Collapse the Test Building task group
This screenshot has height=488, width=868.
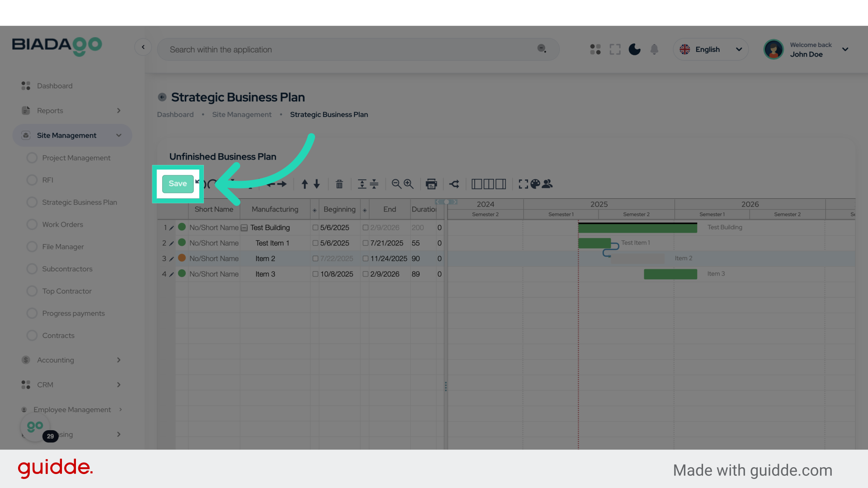pos(244,228)
